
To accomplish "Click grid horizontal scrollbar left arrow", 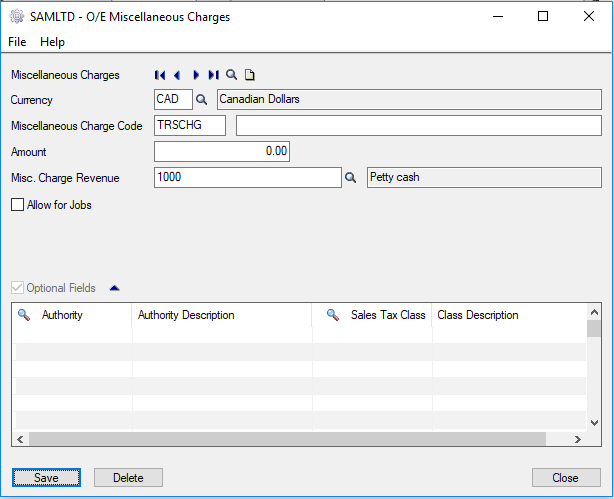I will 20,439.
